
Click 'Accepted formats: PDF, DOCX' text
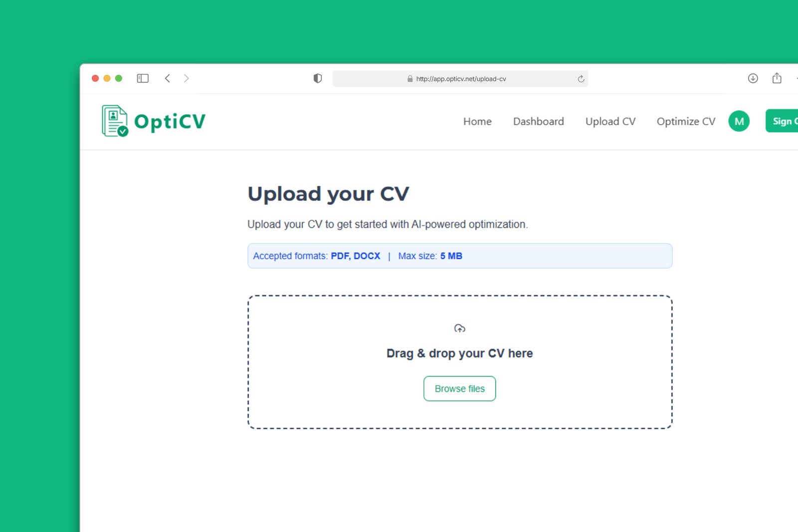[317, 256]
